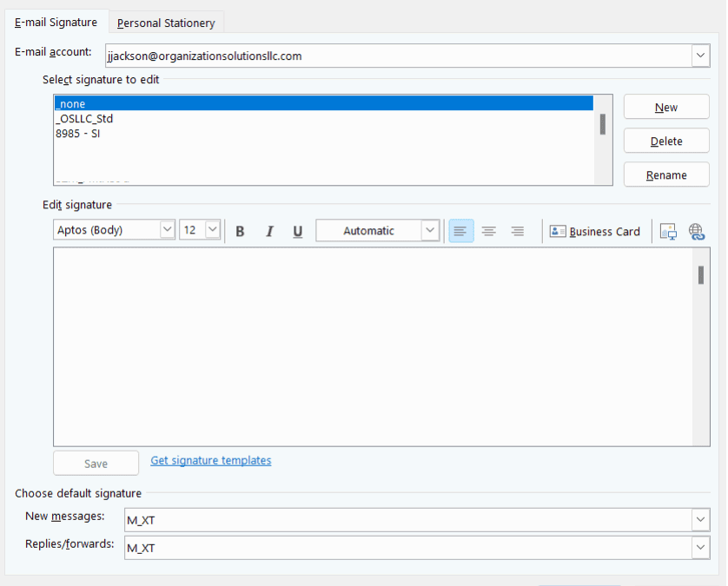Align signature text right
The height and width of the screenshot is (586, 728).
[518, 231]
